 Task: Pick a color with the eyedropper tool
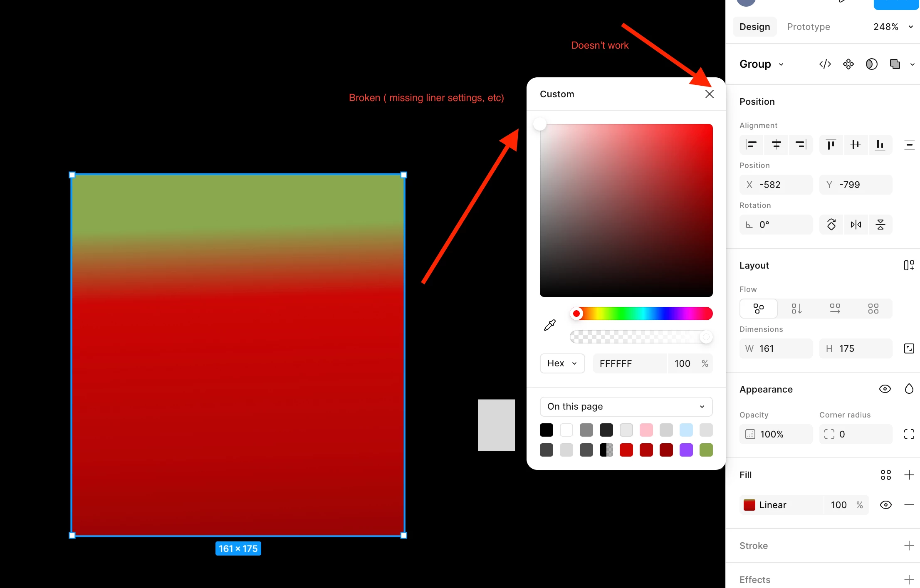tap(549, 325)
